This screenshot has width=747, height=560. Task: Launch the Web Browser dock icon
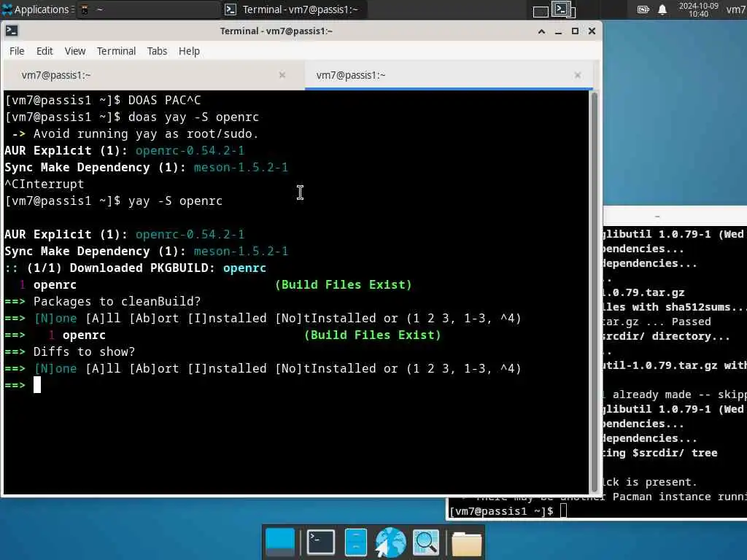click(x=390, y=542)
